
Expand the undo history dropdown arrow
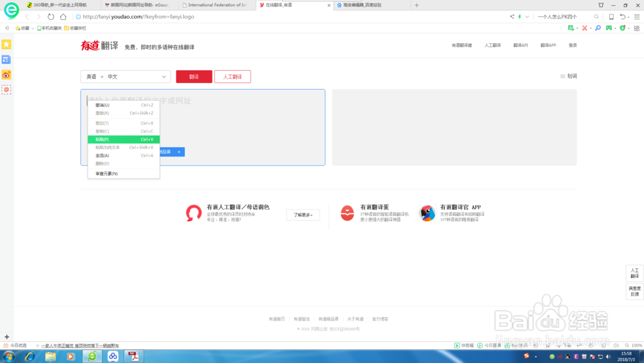tap(629, 17)
